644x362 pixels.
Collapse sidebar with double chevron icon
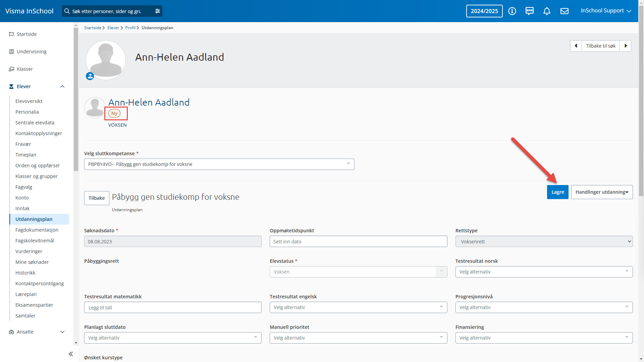(x=71, y=354)
